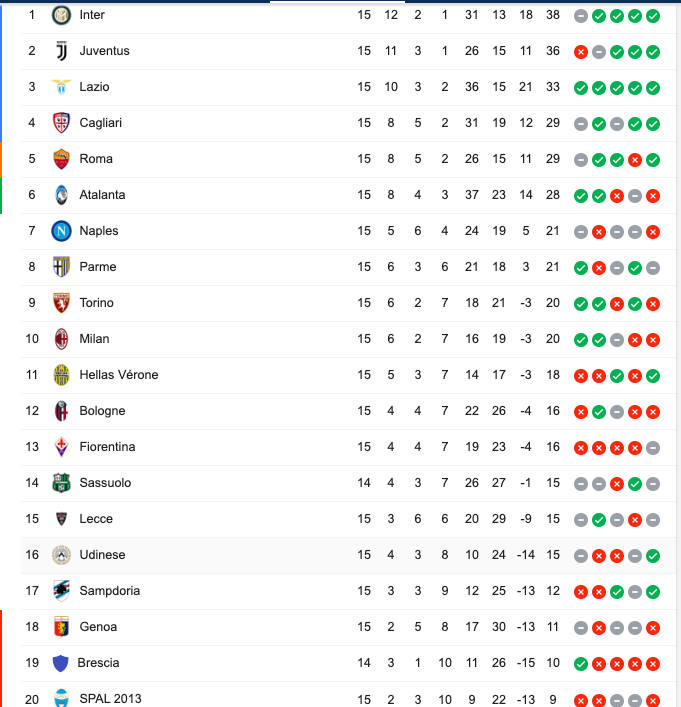Viewport: 681px width, 707px height.
Task: Click Fiorentina's grey draw form indicator
Action: (x=653, y=448)
